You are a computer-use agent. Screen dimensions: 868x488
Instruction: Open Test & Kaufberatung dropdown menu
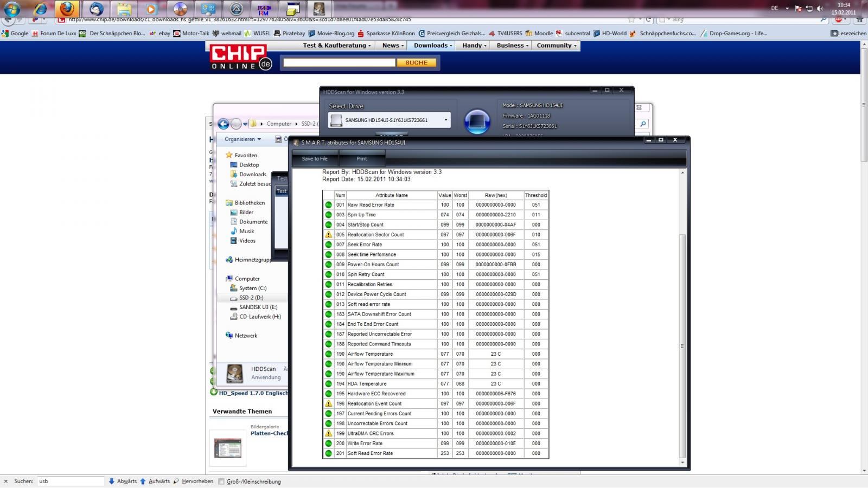tap(337, 46)
